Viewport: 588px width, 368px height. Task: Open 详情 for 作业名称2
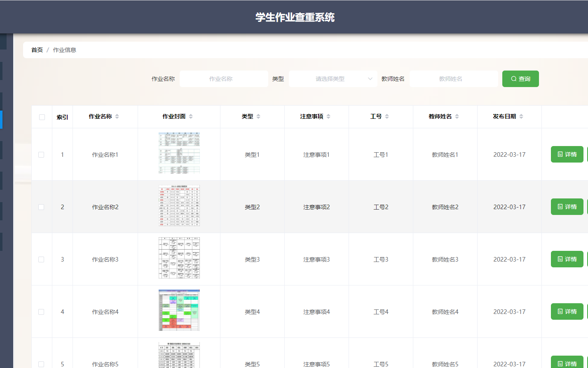[x=567, y=207]
